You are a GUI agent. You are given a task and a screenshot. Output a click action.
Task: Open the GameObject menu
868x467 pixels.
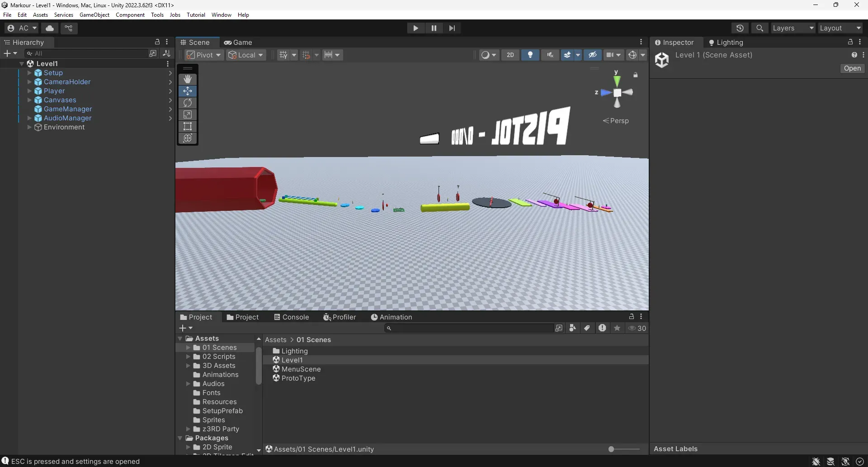click(94, 15)
